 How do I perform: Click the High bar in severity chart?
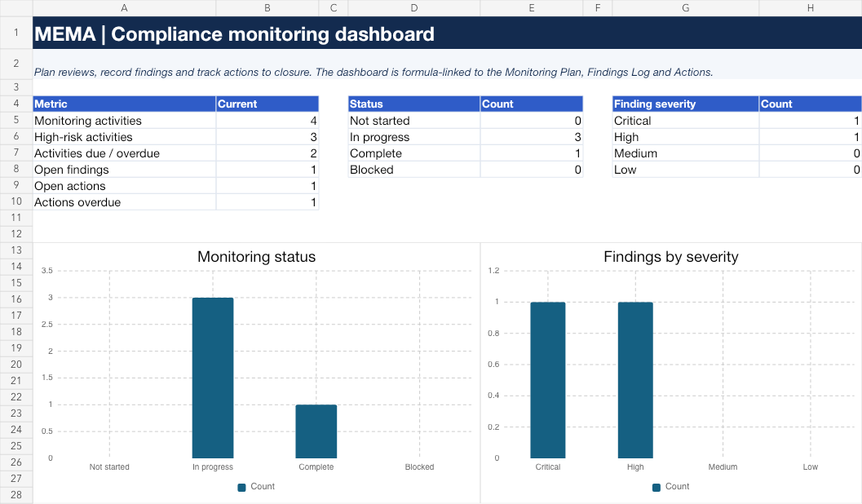pyautogui.click(x=635, y=380)
